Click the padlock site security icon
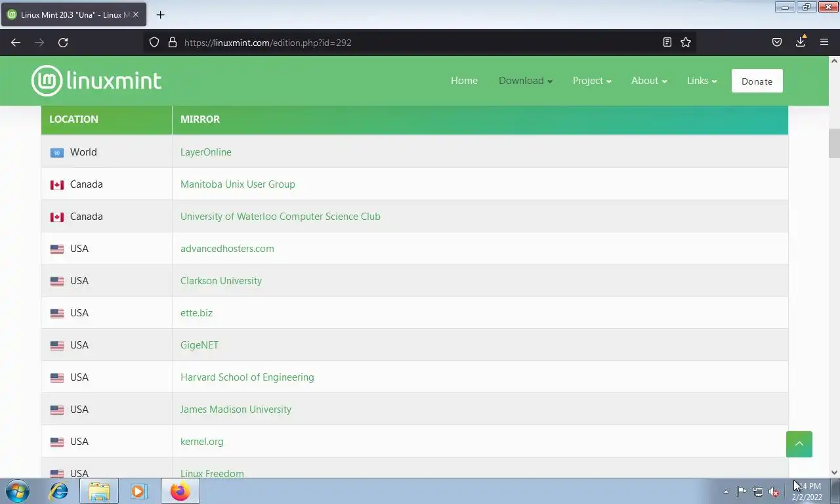The image size is (840, 504). [x=173, y=42]
